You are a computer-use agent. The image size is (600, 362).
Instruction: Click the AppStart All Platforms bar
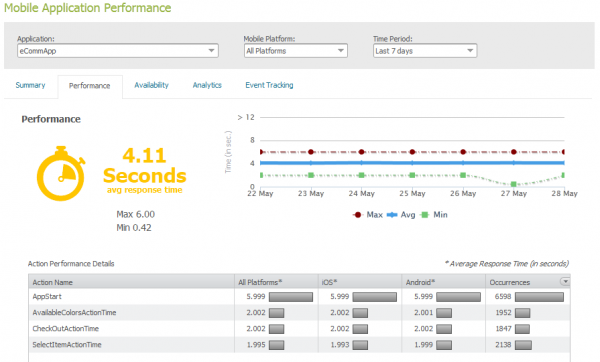pos(291,297)
